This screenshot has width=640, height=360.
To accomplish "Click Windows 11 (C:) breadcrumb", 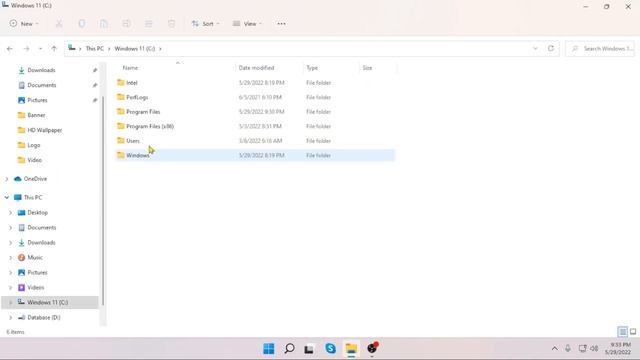I will click(135, 49).
